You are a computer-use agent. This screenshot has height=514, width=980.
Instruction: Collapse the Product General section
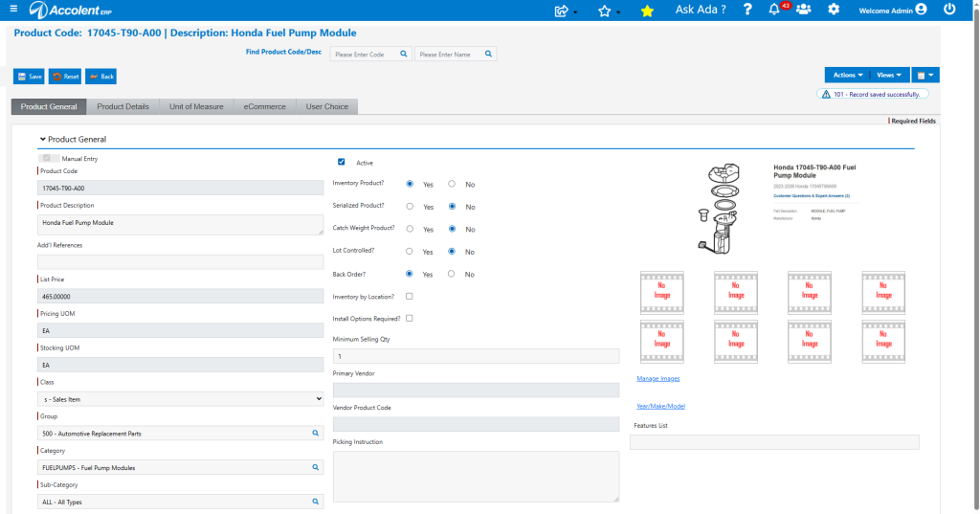tap(42, 139)
